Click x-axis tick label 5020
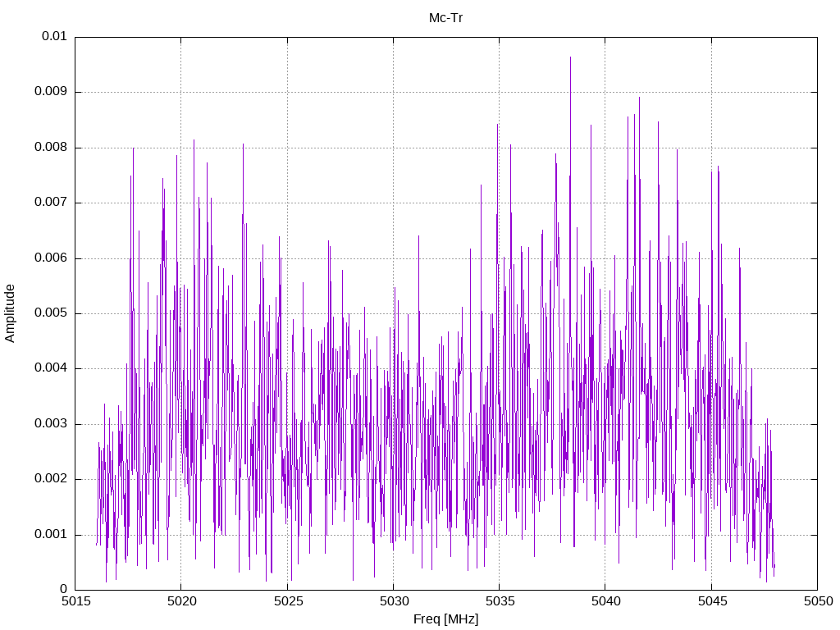 pyautogui.click(x=181, y=601)
